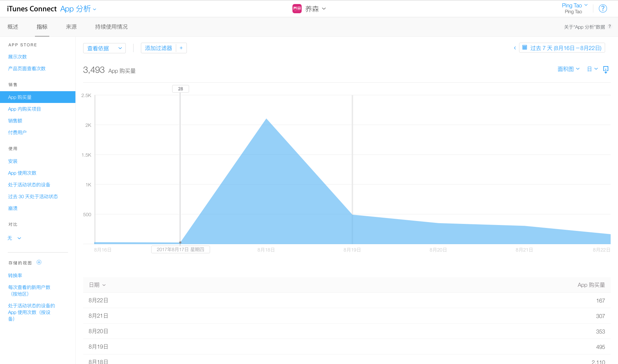Click the 养森 app icon

coord(297,9)
